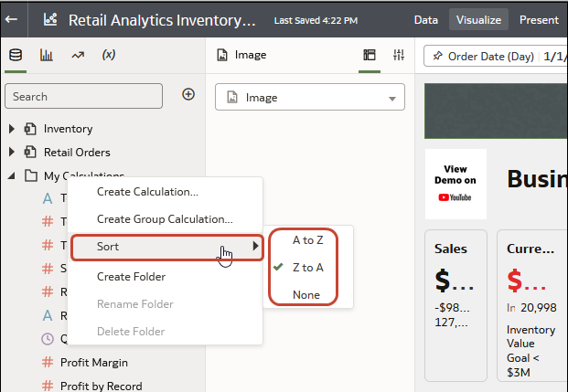The width and height of the screenshot is (568, 392).
Task: Open the Properties sliders icon
Action: [x=398, y=55]
